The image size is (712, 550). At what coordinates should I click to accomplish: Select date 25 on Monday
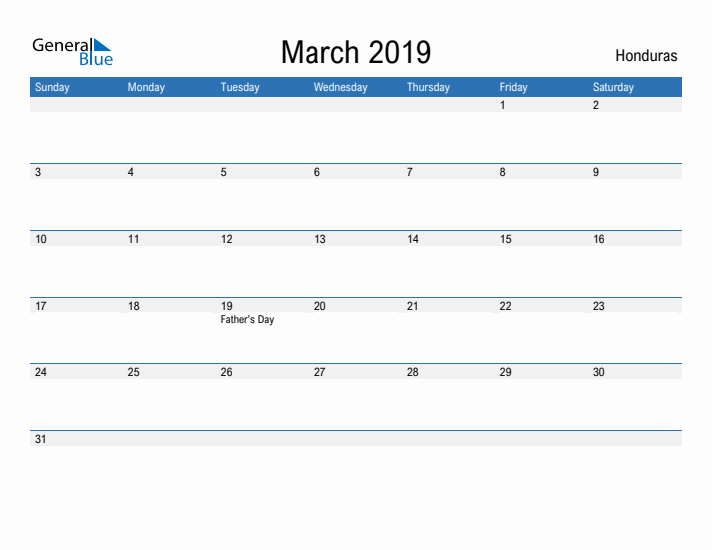coord(134,372)
